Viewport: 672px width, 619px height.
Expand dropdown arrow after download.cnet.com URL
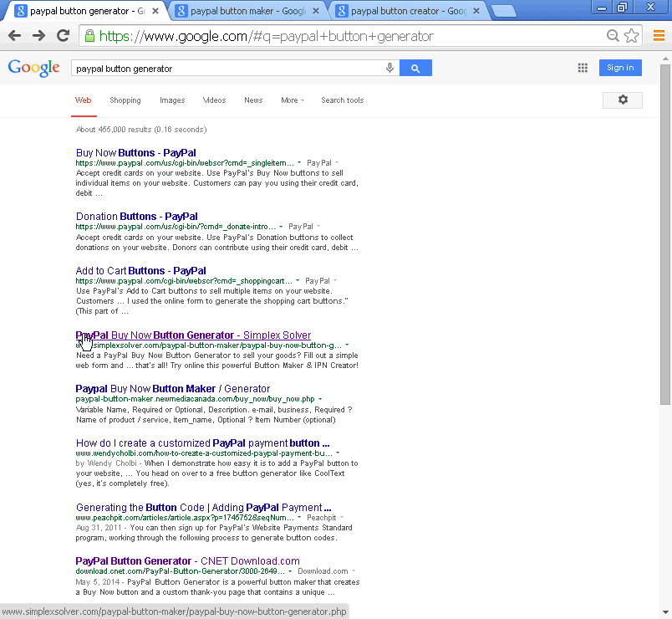pos(290,571)
